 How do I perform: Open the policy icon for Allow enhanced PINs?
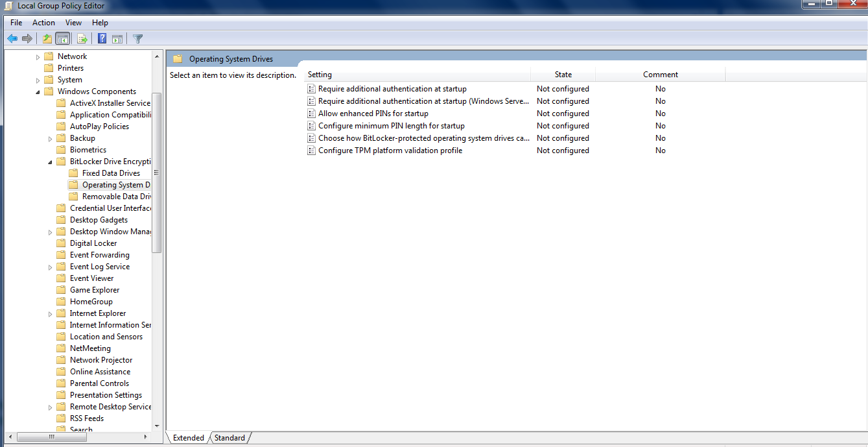click(311, 114)
